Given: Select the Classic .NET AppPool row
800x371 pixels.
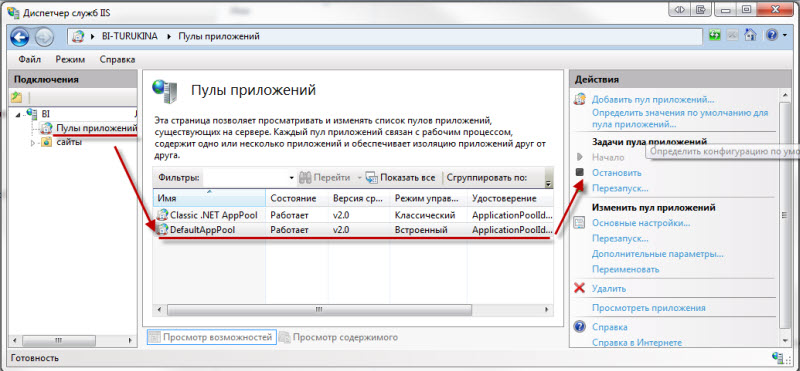Looking at the screenshot, I should [x=353, y=214].
